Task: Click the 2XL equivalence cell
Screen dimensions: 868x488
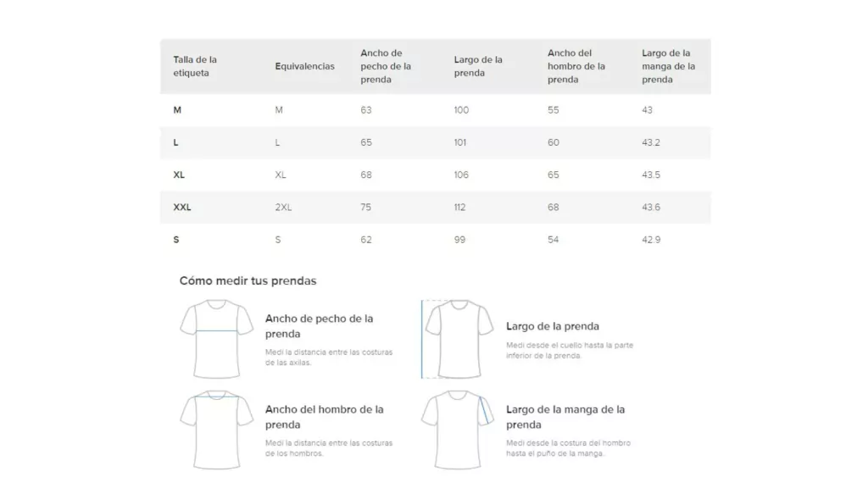Action: coord(283,207)
